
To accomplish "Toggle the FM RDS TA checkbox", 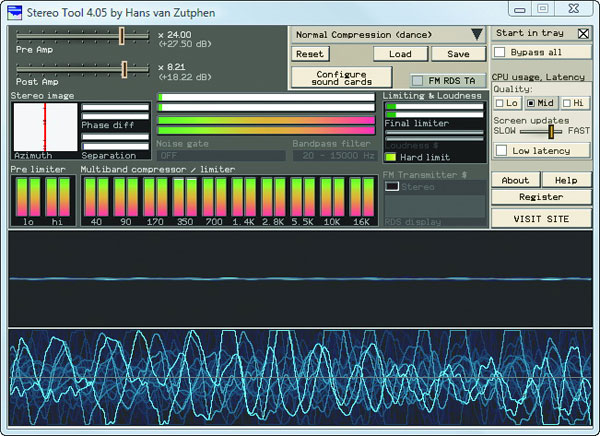I will [x=417, y=81].
